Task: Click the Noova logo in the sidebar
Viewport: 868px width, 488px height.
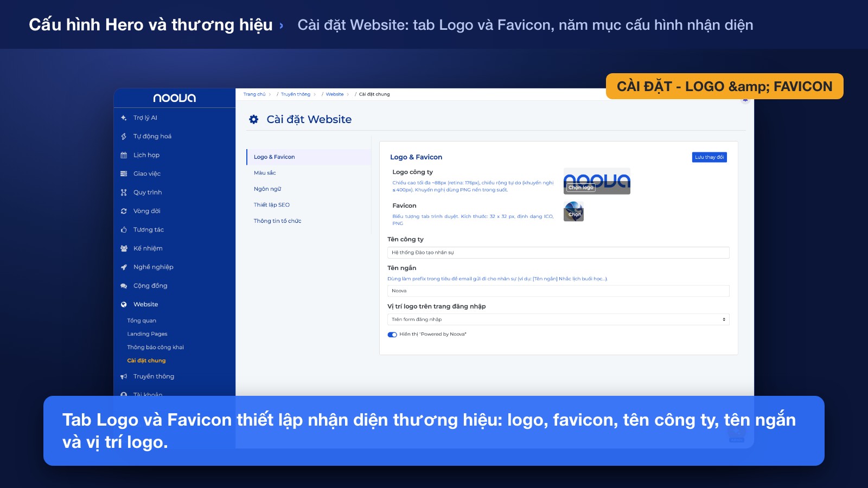Action: (x=174, y=98)
